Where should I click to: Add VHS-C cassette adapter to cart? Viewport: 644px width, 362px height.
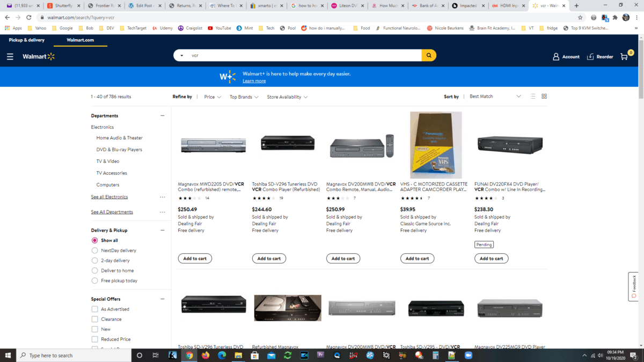point(417,258)
